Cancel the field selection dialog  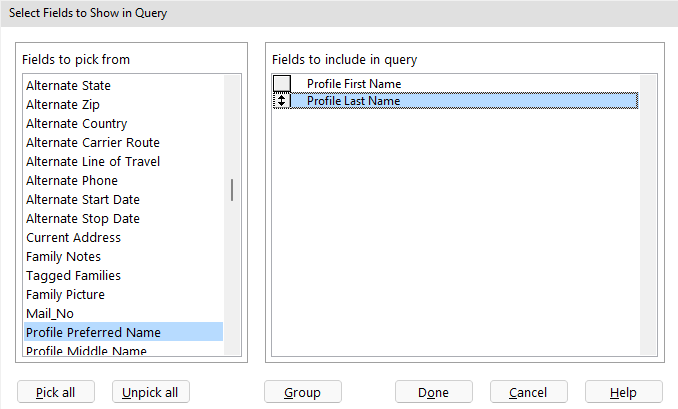(529, 392)
